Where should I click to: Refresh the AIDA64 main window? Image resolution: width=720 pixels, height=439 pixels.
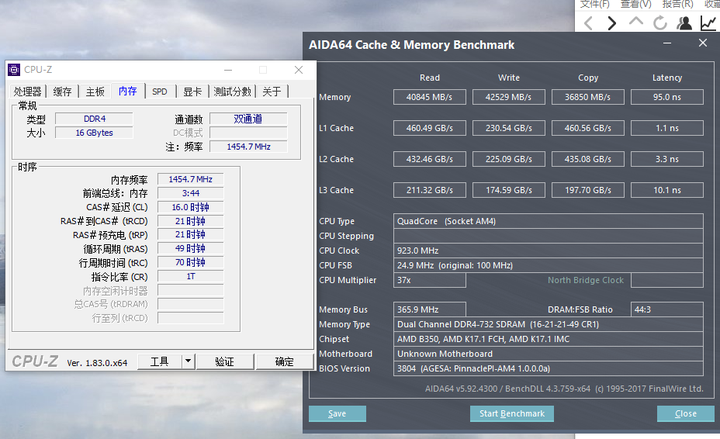pyautogui.click(x=660, y=23)
